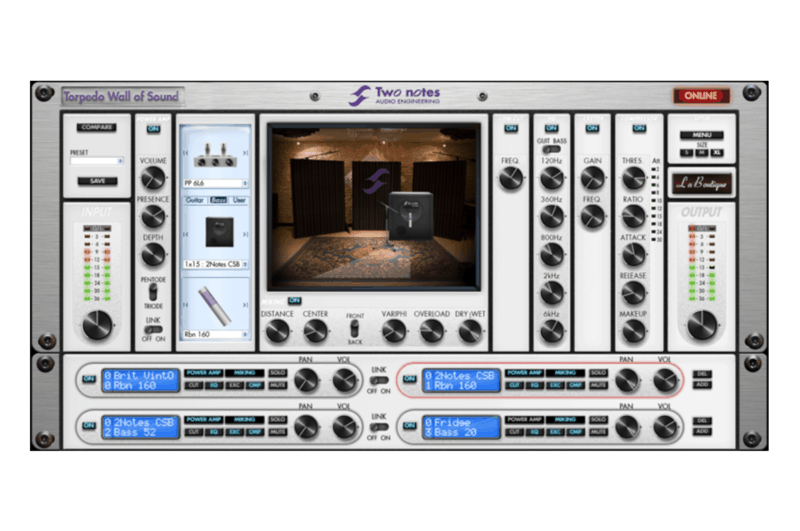Screen dimensions: 800x531
Task: Click DEL next to 2Notes CSB Rbn 160 channel
Action: click(702, 374)
